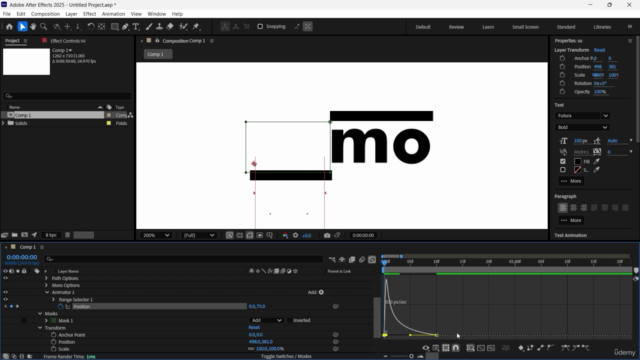Click Toggle Switches / Modes button
This screenshot has height=360, width=640.
tap(286, 356)
